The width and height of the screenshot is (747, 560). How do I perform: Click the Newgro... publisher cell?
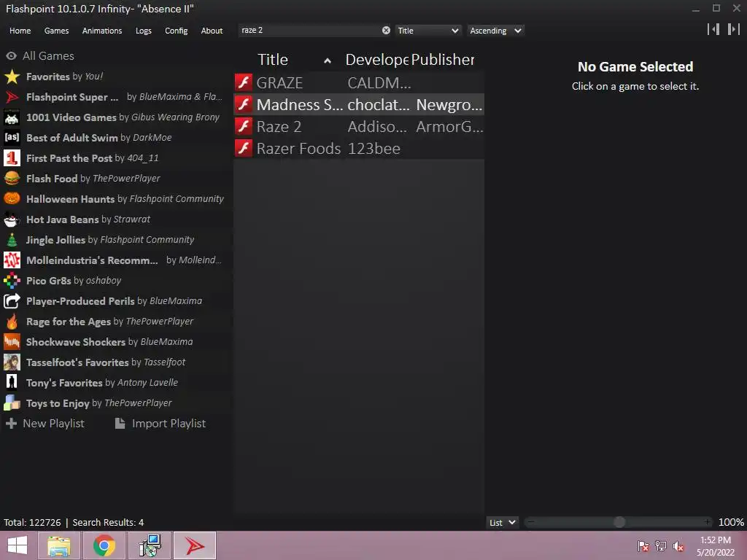coord(449,105)
